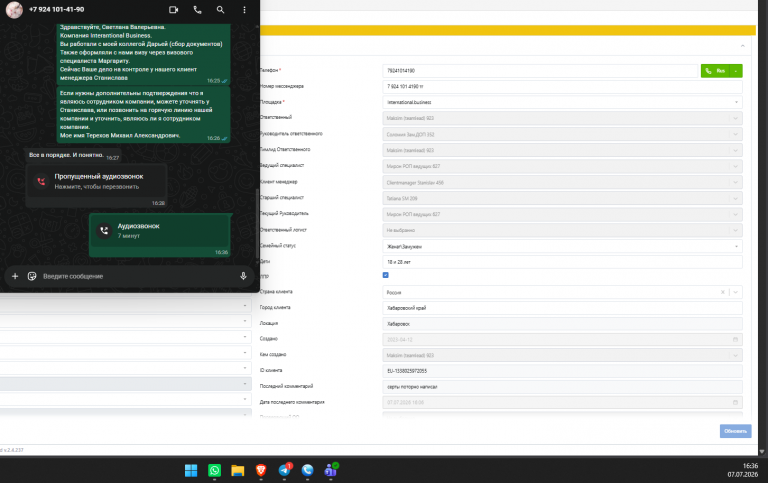Clear the Россия country selection
Image resolution: width=768 pixels, height=483 pixels.
pos(722,292)
